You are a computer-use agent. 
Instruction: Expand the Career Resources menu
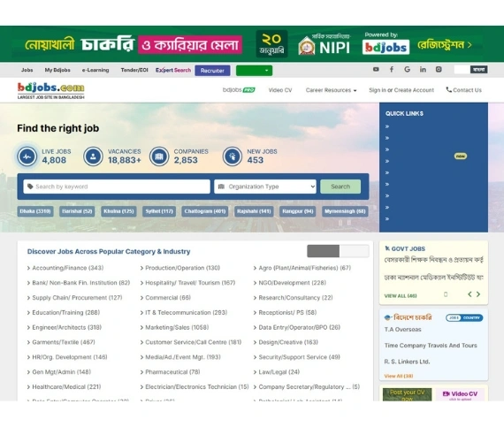pyautogui.click(x=331, y=90)
